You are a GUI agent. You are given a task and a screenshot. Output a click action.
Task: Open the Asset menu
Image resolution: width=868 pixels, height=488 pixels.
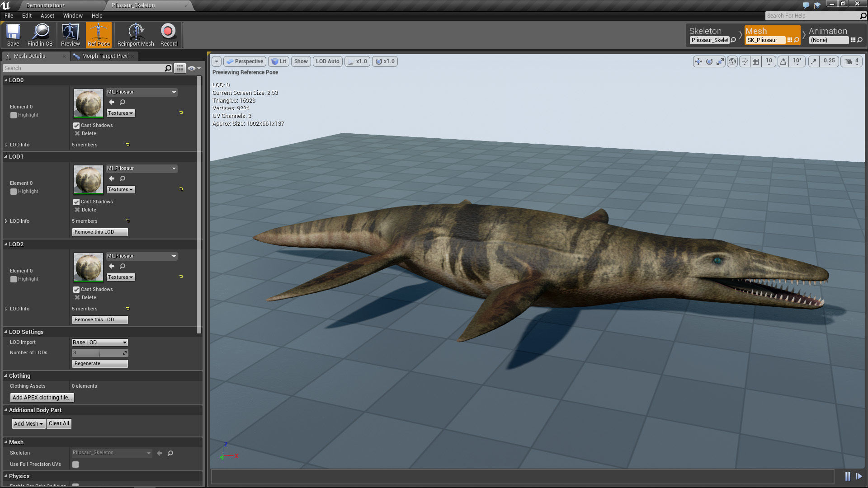point(47,16)
